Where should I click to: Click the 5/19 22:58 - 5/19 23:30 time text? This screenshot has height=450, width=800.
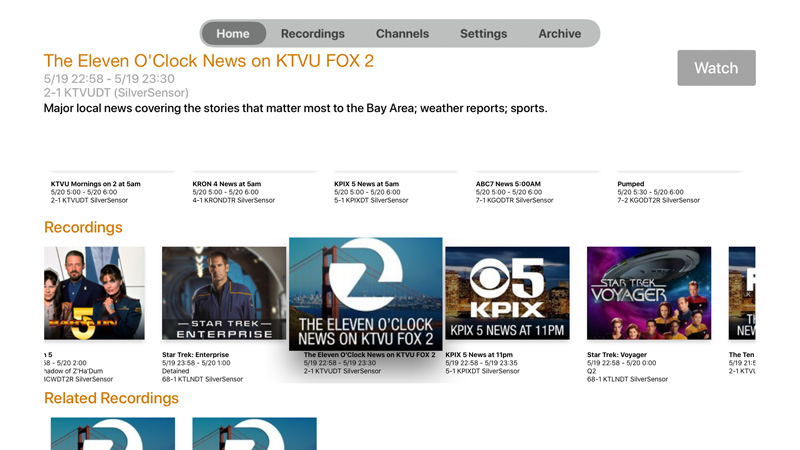(109, 79)
